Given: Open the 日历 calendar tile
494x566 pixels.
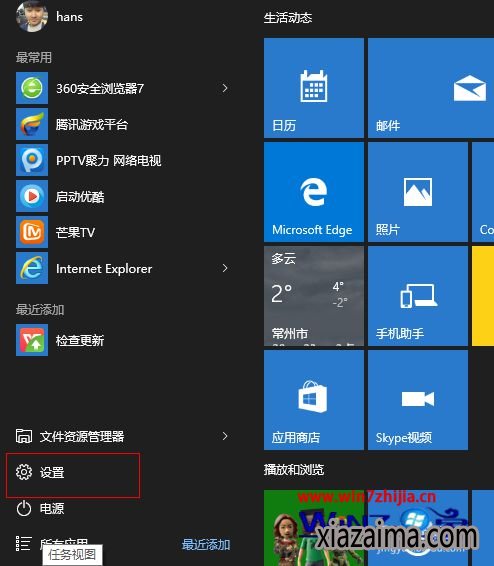Looking at the screenshot, I should click(314, 88).
